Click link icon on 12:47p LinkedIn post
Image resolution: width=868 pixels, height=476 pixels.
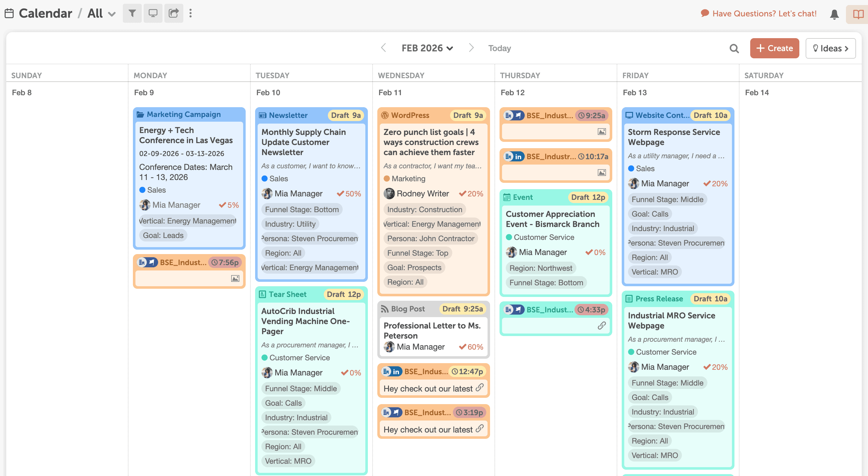(x=479, y=388)
